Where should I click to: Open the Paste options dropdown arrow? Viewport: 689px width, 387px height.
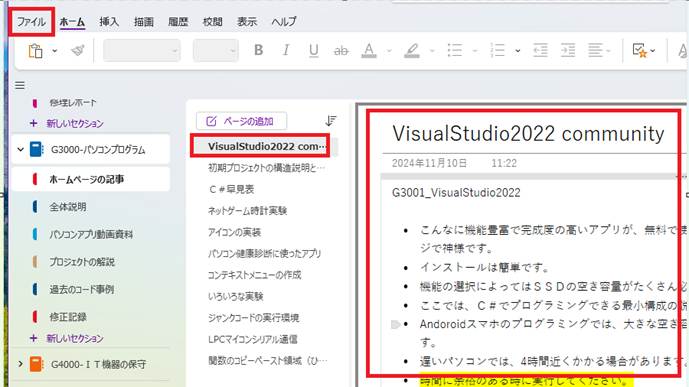point(54,51)
